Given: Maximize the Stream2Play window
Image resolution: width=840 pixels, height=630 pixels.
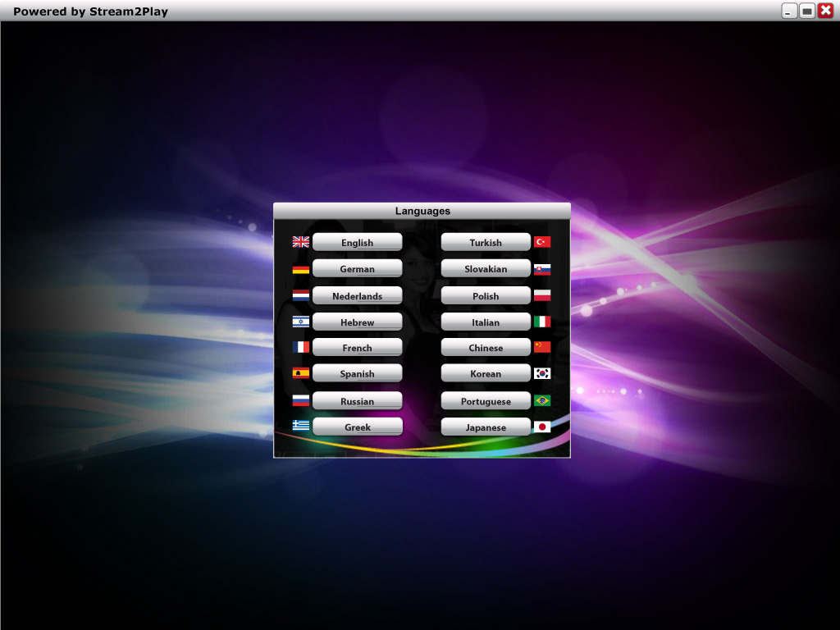Looking at the screenshot, I should 807,11.
